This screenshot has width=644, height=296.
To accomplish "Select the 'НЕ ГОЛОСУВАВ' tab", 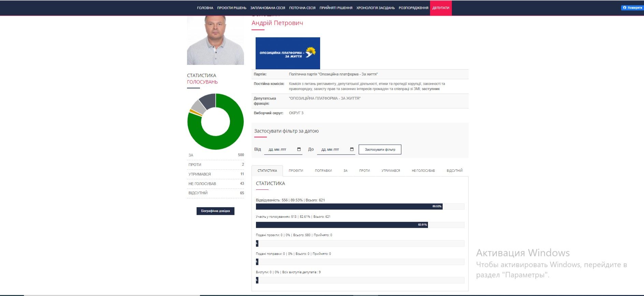I will [x=423, y=171].
